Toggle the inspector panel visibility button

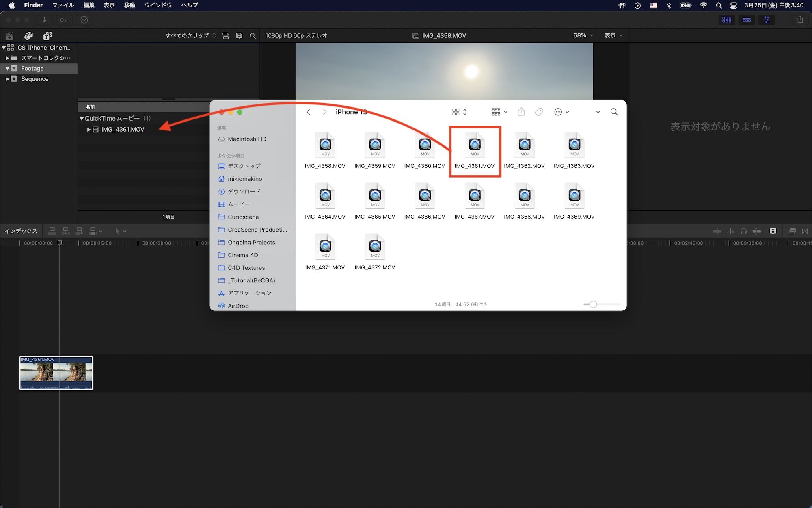(x=767, y=20)
